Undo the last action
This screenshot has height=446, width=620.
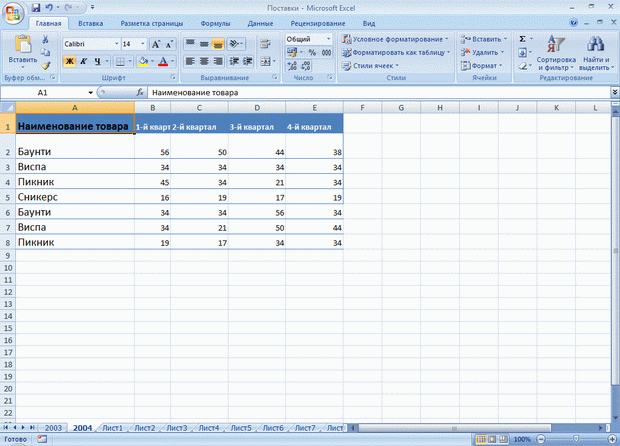[x=49, y=8]
